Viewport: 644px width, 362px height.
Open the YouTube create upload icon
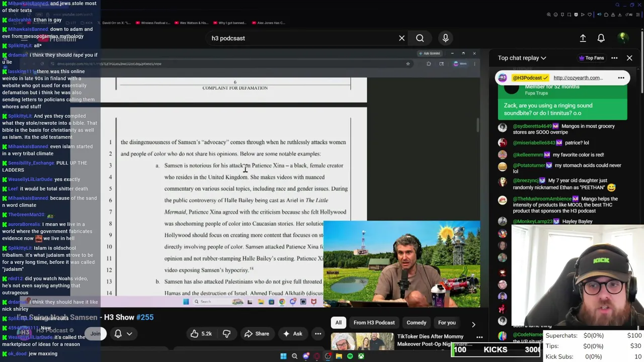click(x=583, y=38)
